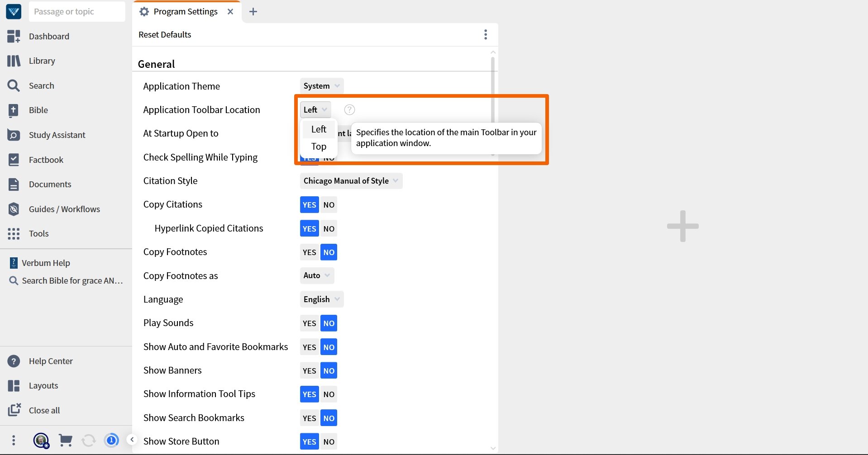Enable Show Banners with YES
Viewport: 868px width, 455px height.
[310, 370]
